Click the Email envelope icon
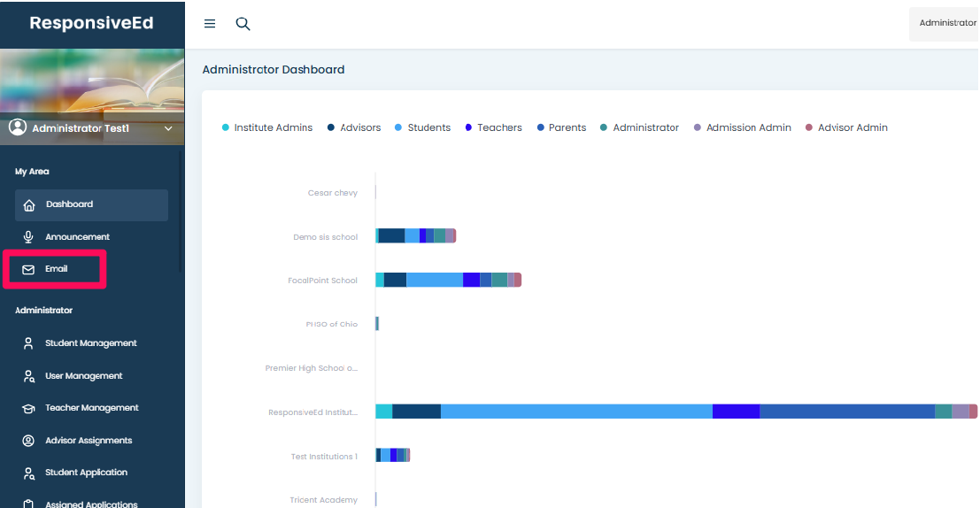The image size is (980, 508). 28,269
